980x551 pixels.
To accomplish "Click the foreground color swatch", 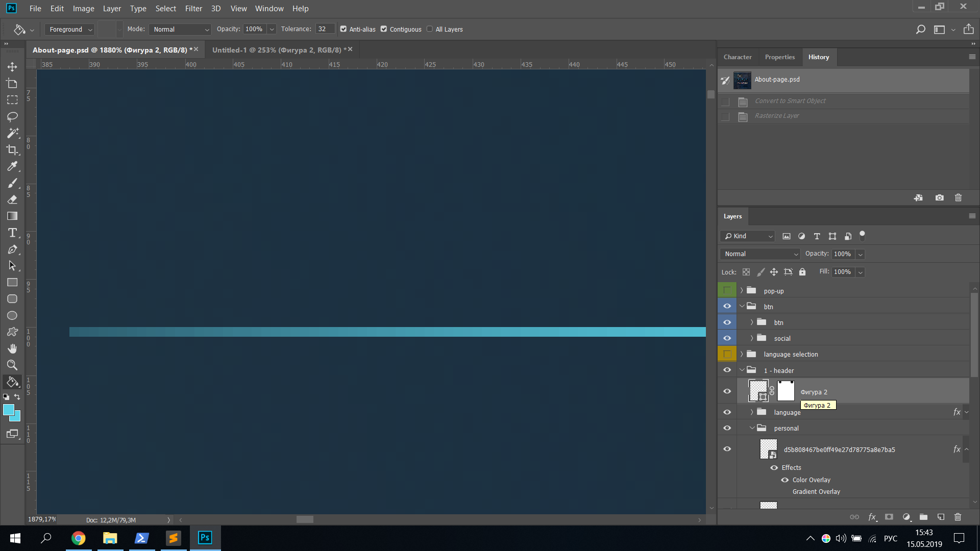I will click(8, 409).
